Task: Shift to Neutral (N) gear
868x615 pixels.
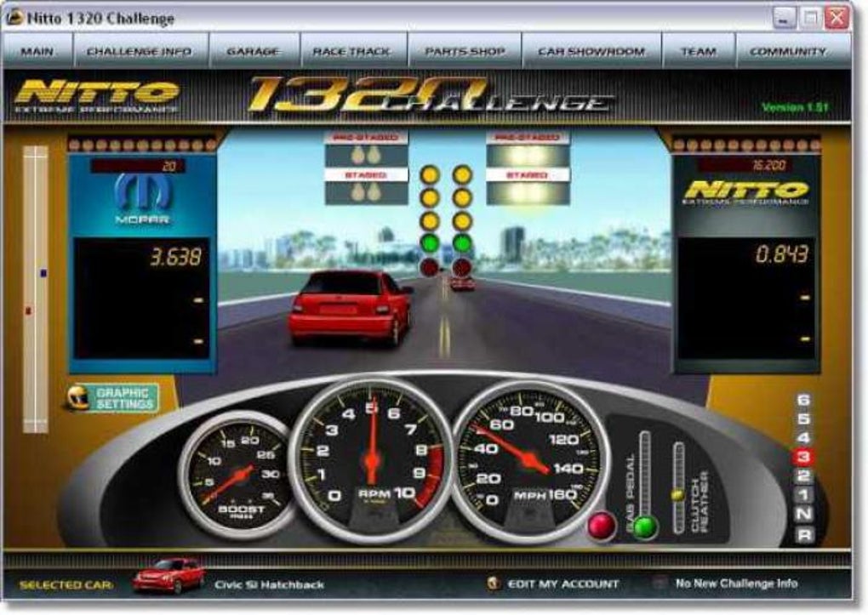Action: pos(803,514)
